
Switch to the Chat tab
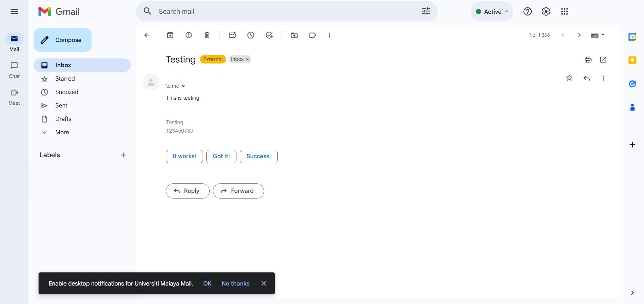[14, 70]
